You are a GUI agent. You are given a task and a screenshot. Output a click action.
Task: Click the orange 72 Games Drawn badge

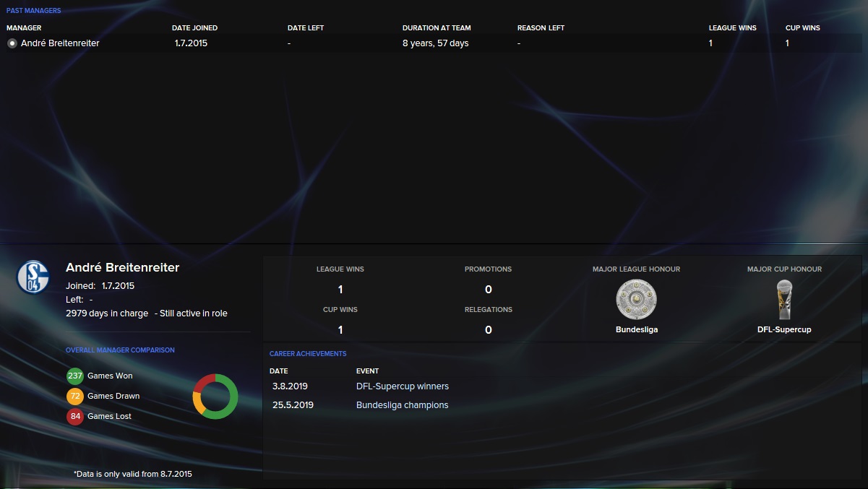click(x=75, y=396)
